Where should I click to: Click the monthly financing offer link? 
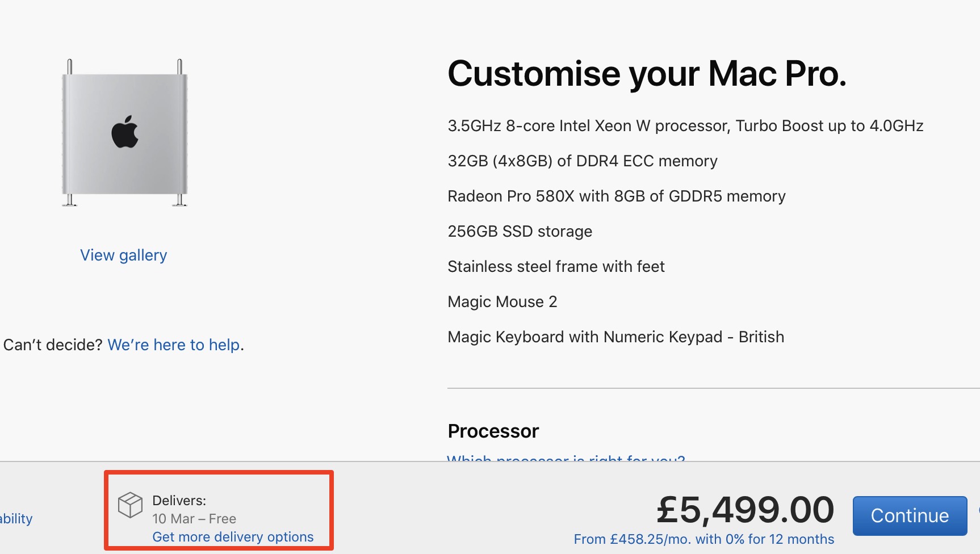tap(703, 539)
